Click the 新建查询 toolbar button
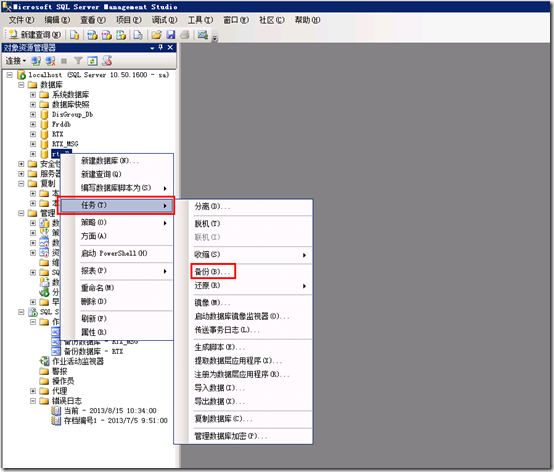 point(35,35)
